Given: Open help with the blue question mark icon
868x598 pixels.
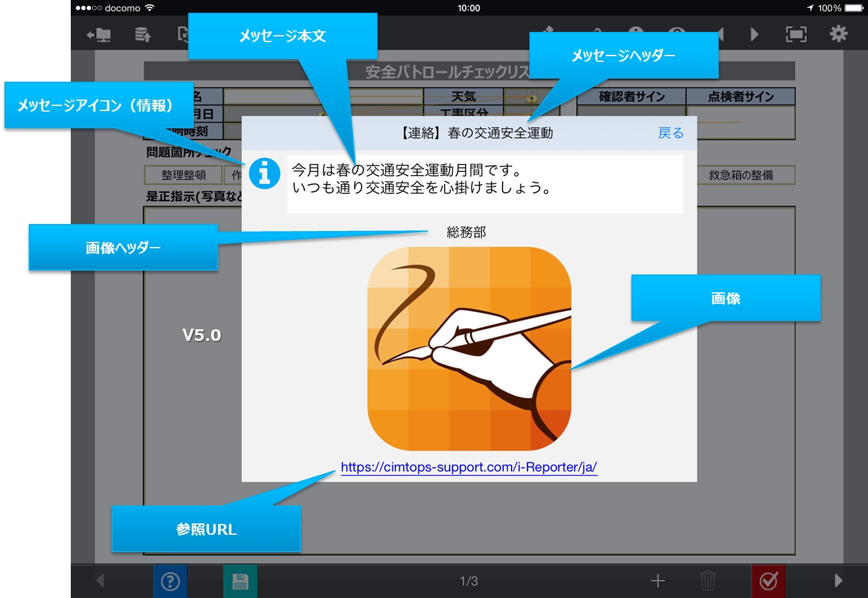Looking at the screenshot, I should click(170, 581).
